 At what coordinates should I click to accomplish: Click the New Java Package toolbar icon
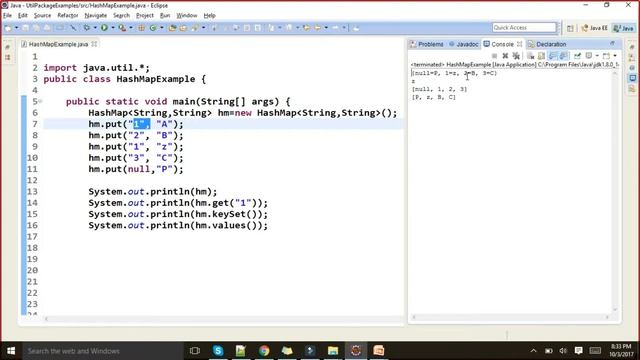pos(142,28)
